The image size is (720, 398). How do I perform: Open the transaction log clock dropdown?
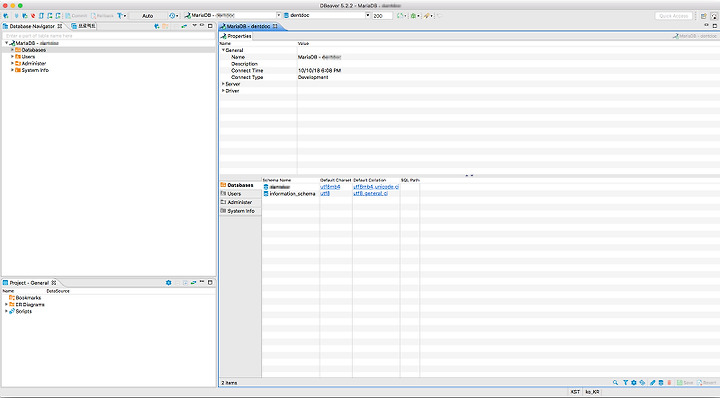coord(174,16)
